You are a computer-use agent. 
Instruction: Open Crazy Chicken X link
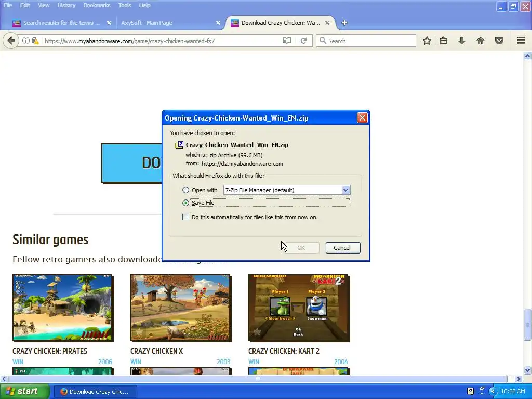click(x=156, y=351)
